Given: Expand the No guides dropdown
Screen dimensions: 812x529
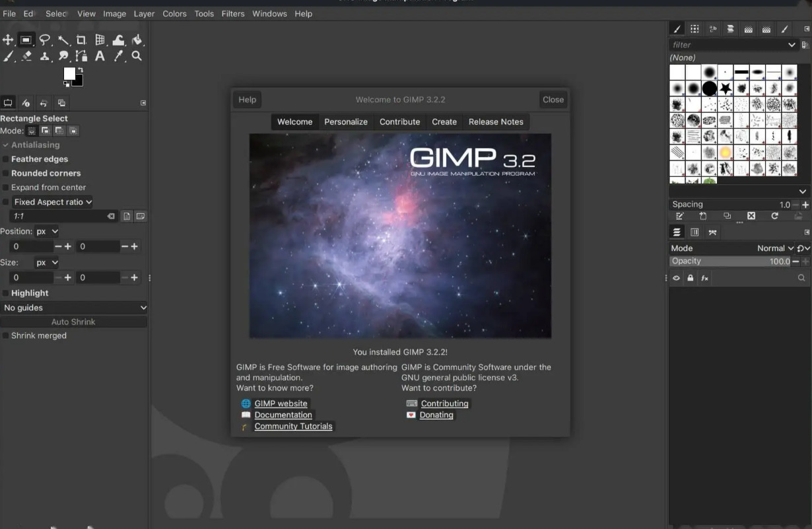Looking at the screenshot, I should click(74, 308).
